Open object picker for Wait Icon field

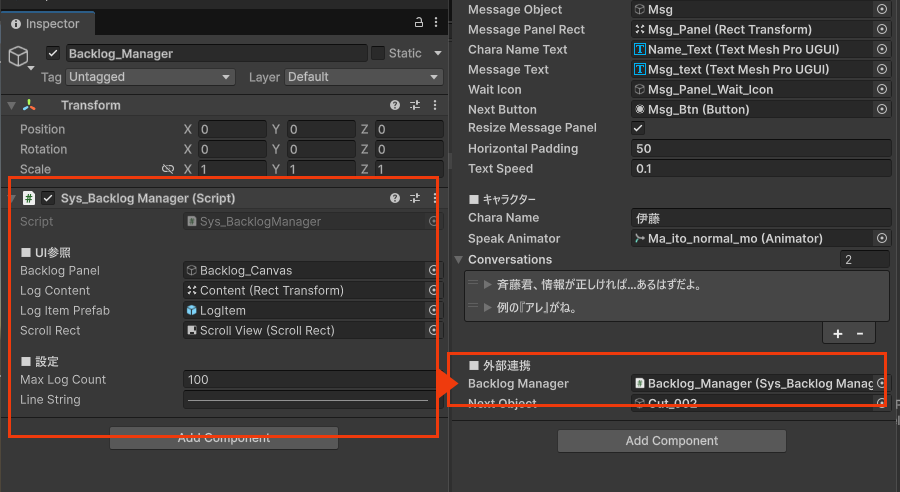point(881,89)
